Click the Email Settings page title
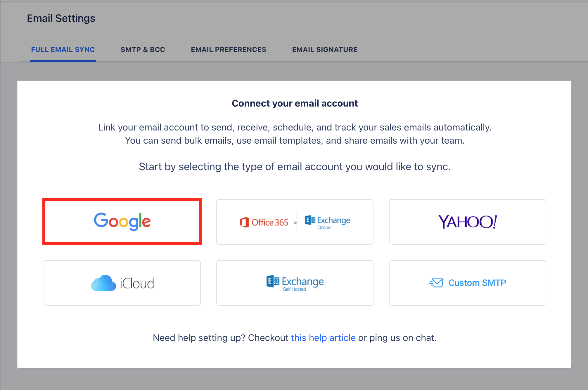The image size is (588, 390). pos(61,18)
